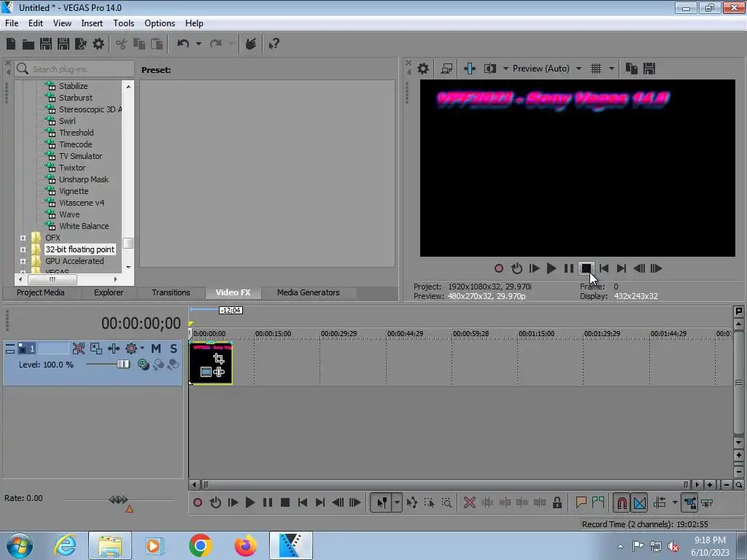Undo the last action
This screenshot has height=560, width=747.
pos(182,44)
